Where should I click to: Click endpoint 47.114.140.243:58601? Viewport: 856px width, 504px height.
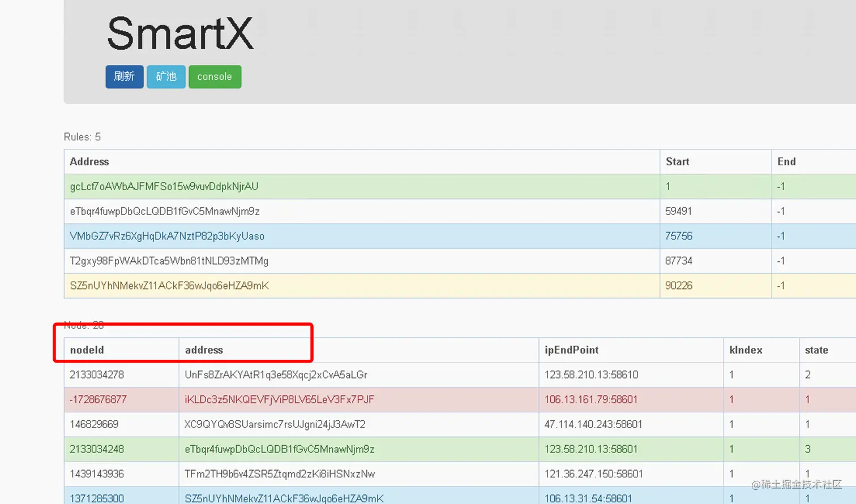tap(593, 425)
